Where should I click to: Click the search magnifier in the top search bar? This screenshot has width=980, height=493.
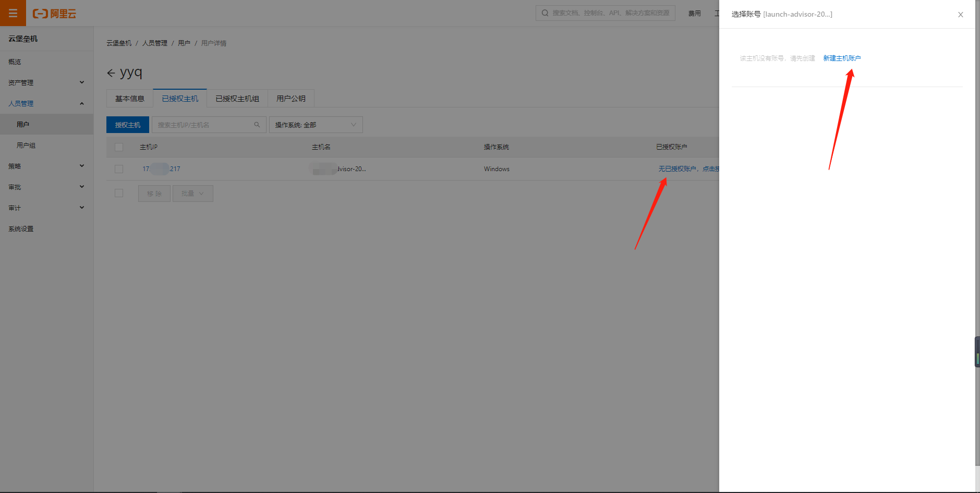(545, 13)
